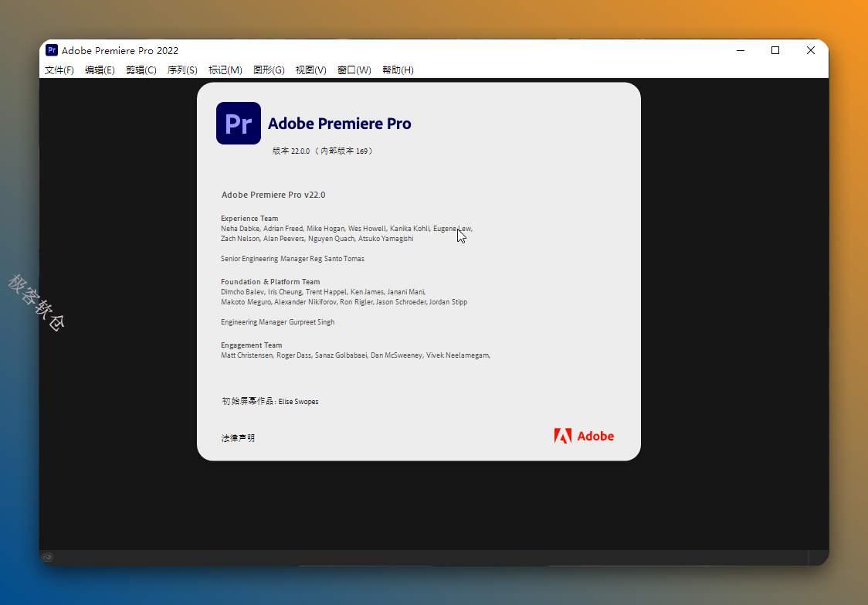This screenshot has width=868, height=605.
Task: Click the Adobe Premiere Pro v22.0 text
Action: [273, 195]
